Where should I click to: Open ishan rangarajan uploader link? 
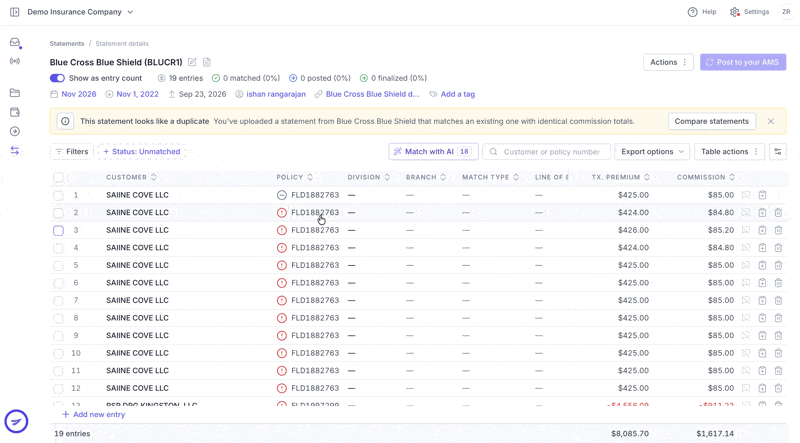(x=276, y=94)
